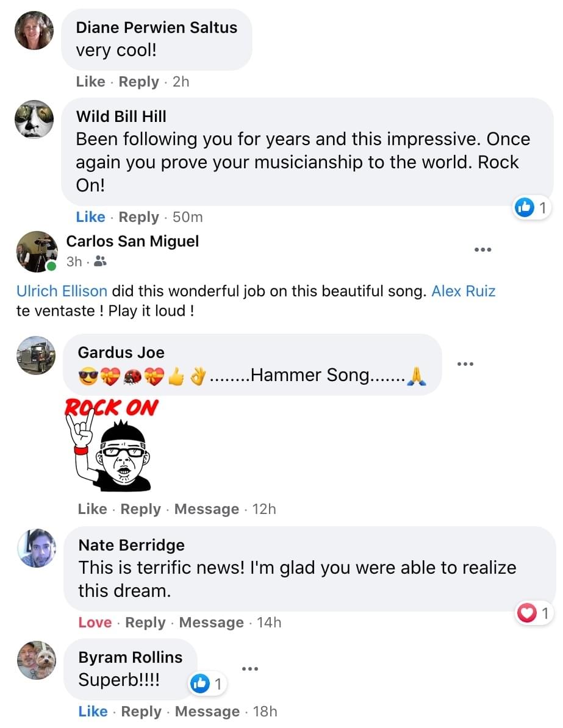
Task: Remove Love reaction from Nate Berridge's comment
Action: [x=95, y=623]
